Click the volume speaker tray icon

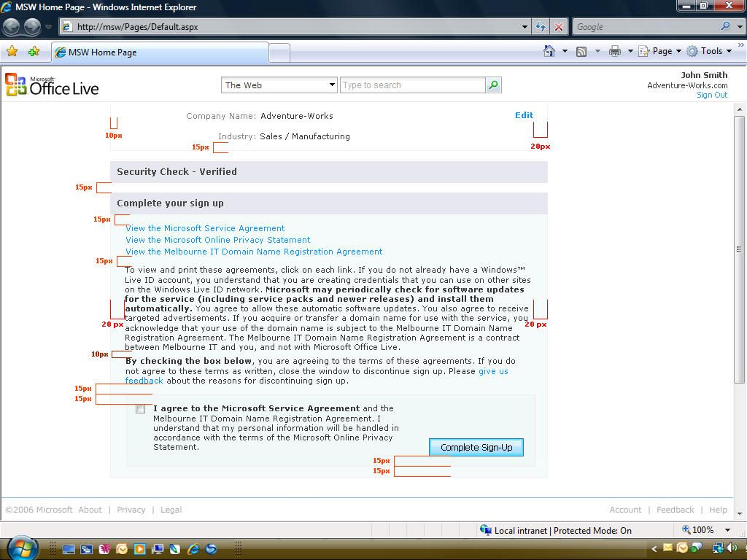[x=732, y=548]
